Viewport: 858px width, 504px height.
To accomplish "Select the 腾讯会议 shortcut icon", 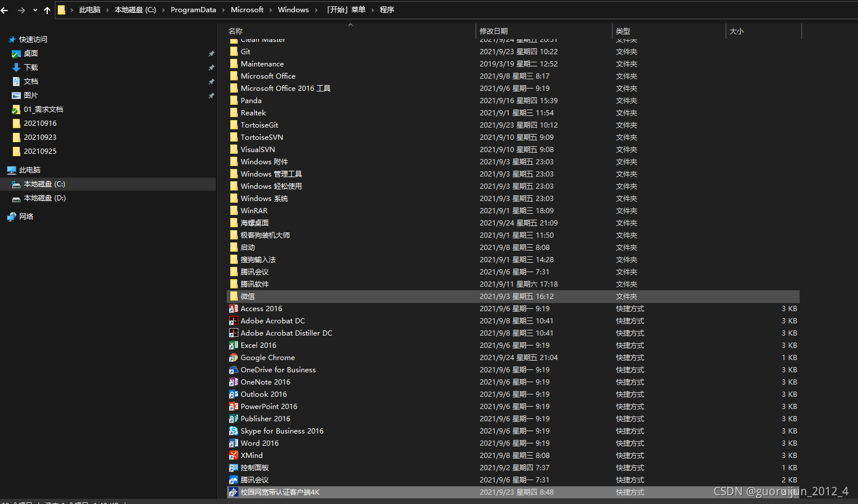I will click(233, 480).
